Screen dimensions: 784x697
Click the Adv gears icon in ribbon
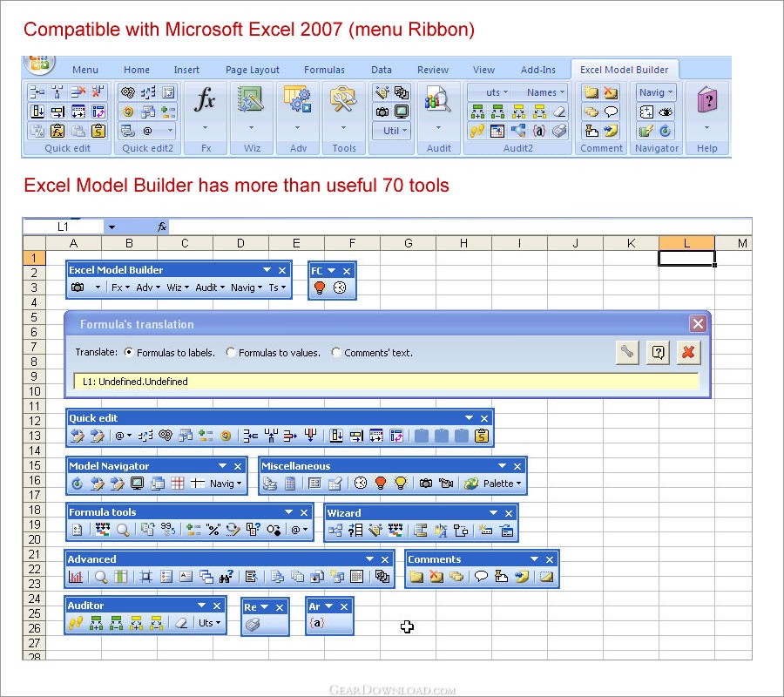click(x=298, y=99)
